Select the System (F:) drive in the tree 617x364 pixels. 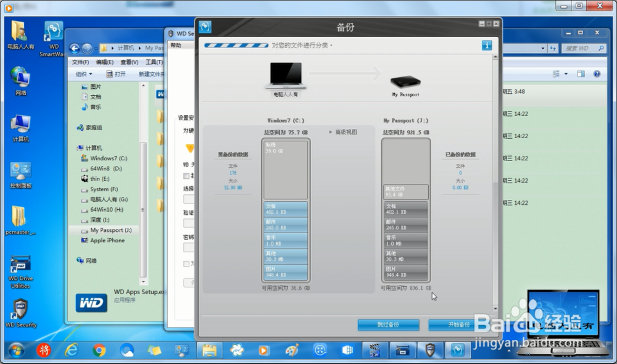99,189
